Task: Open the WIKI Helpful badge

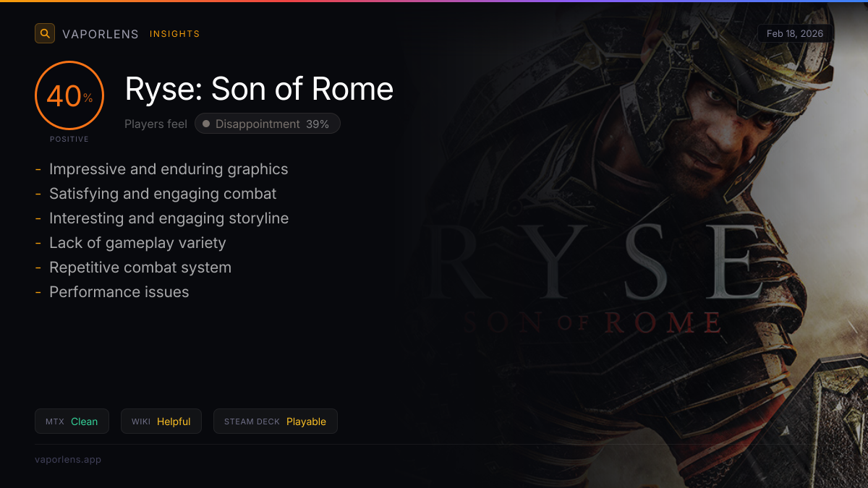Action: tap(161, 421)
